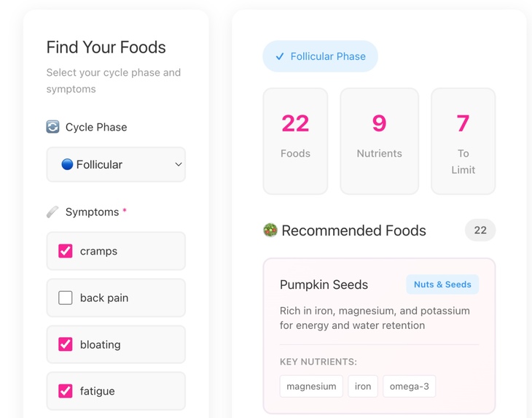Click the symptoms pill icon
This screenshot has height=418, width=532.
pos(52,212)
